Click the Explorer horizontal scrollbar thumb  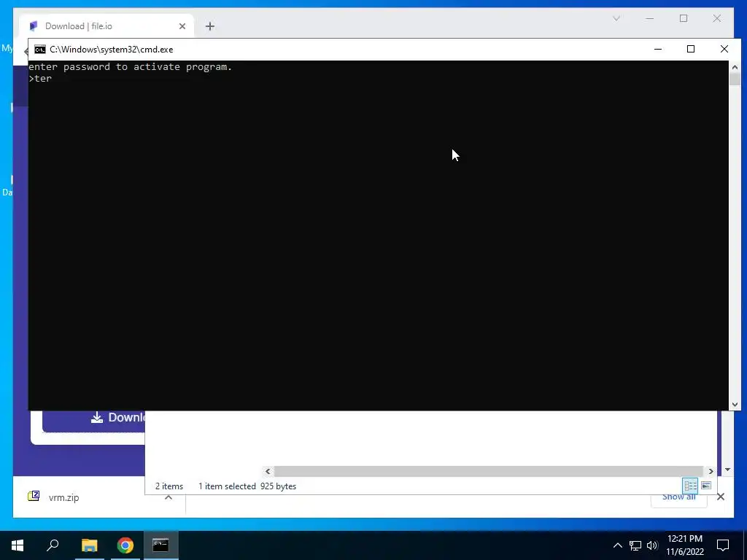pos(489,471)
